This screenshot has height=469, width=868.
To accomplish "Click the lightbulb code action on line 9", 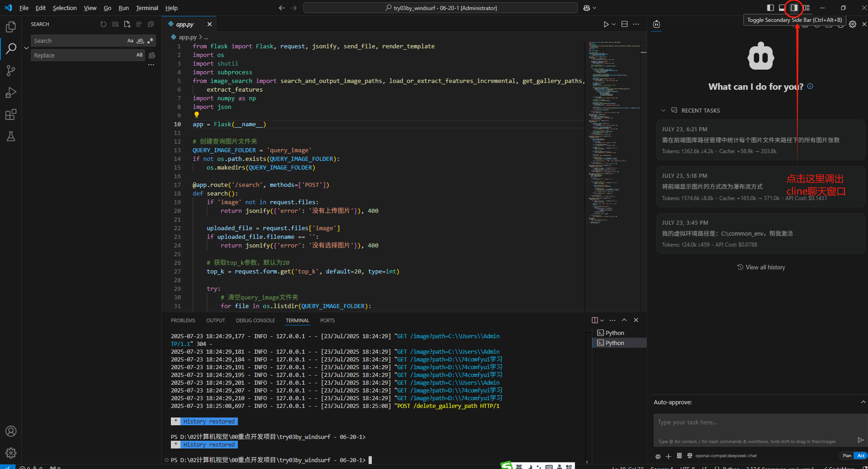I will [196, 115].
